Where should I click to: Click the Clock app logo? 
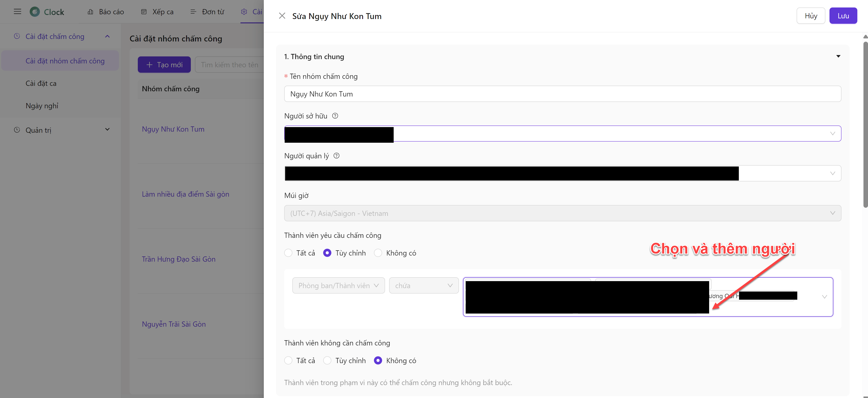(35, 12)
